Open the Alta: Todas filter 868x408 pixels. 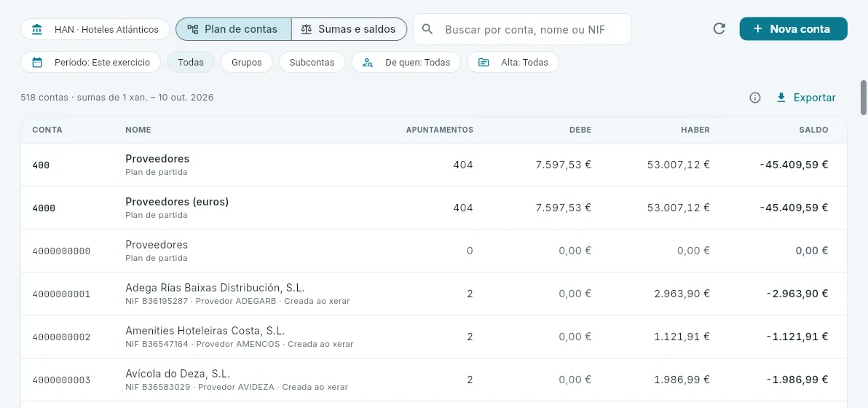(513, 62)
